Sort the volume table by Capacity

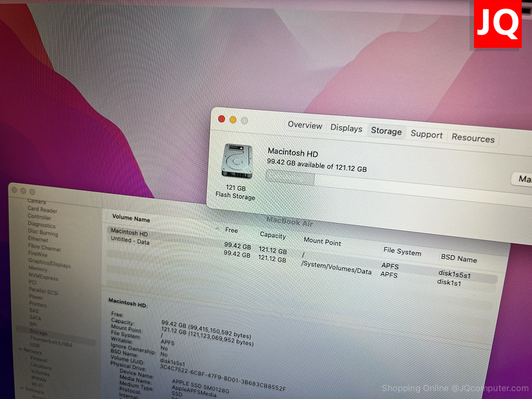click(x=273, y=235)
